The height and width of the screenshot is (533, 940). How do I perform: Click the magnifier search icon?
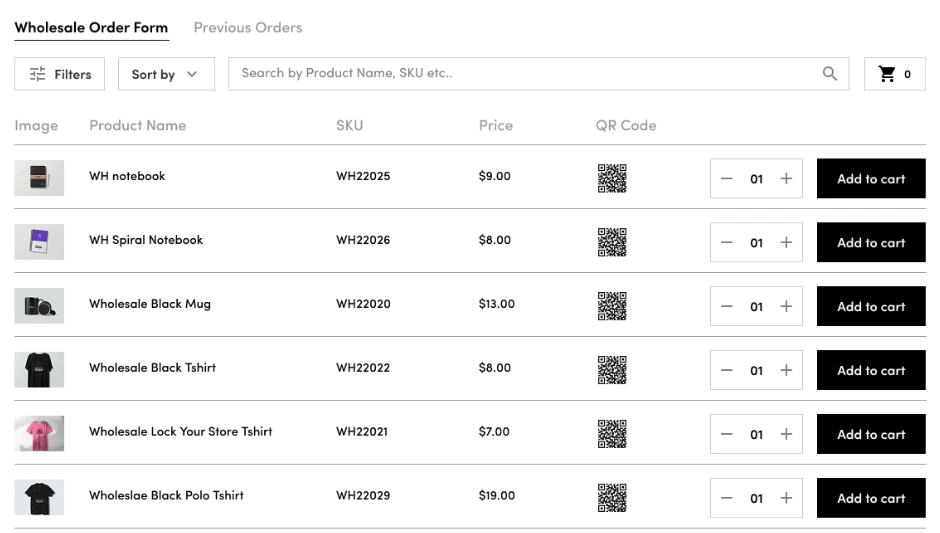pyautogui.click(x=830, y=74)
